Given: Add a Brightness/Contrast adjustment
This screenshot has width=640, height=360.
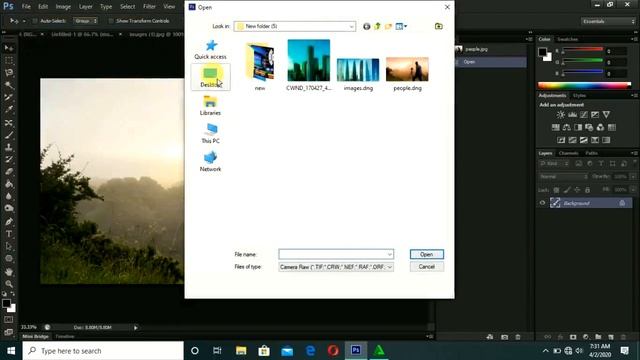Looking at the screenshot, I should (x=561, y=115).
